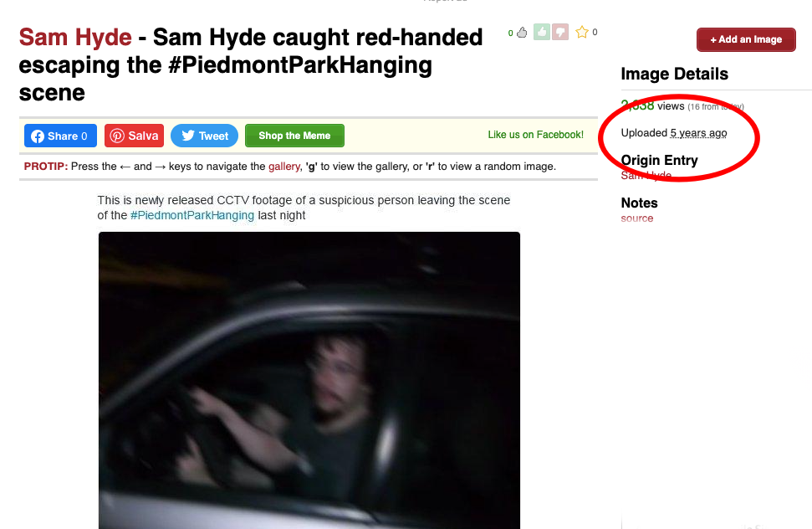The width and height of the screenshot is (812, 529).
Task: Favorite the image with the star icon
Action: [582, 32]
